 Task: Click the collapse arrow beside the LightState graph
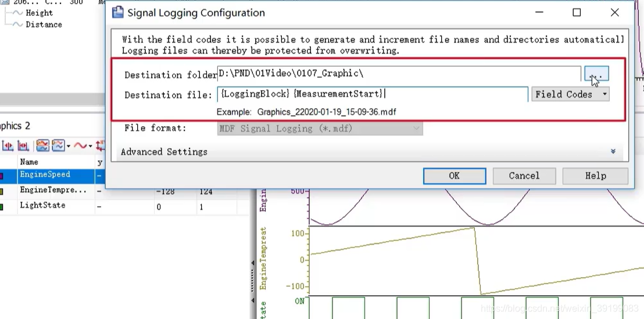pyautogui.click(x=253, y=300)
